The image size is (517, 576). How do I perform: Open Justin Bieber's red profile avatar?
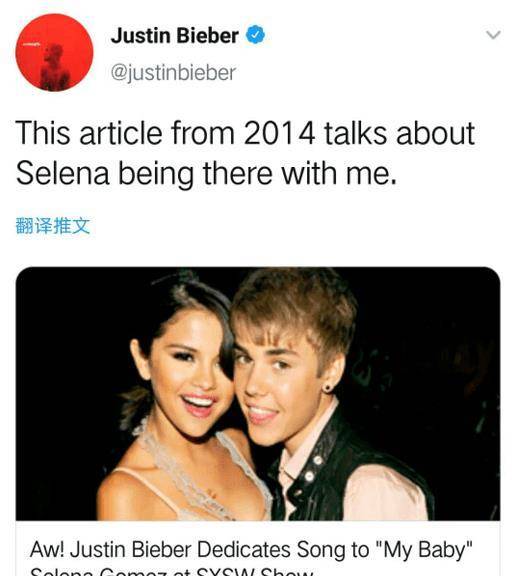[x=54, y=52]
